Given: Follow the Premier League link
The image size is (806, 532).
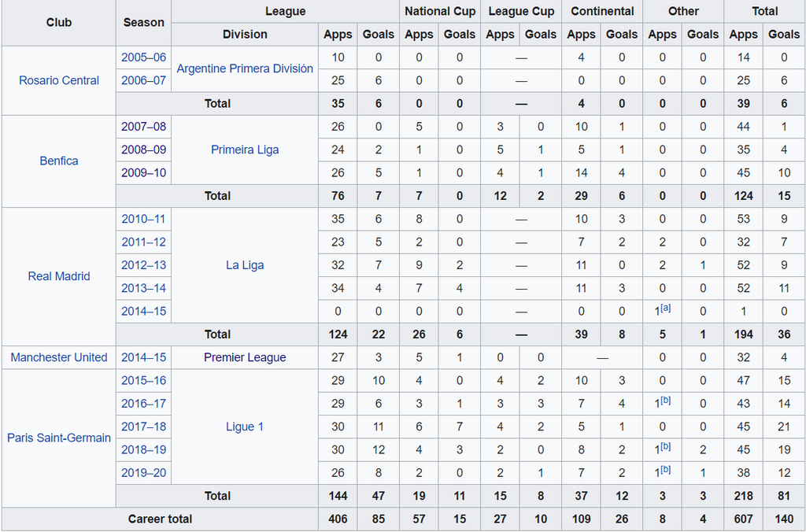Looking at the screenshot, I should click(x=245, y=357).
